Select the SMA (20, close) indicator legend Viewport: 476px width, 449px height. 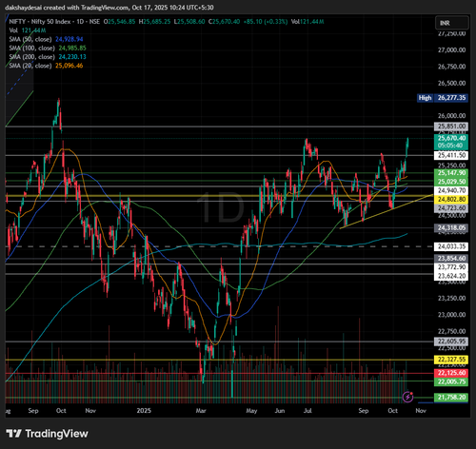46,66
